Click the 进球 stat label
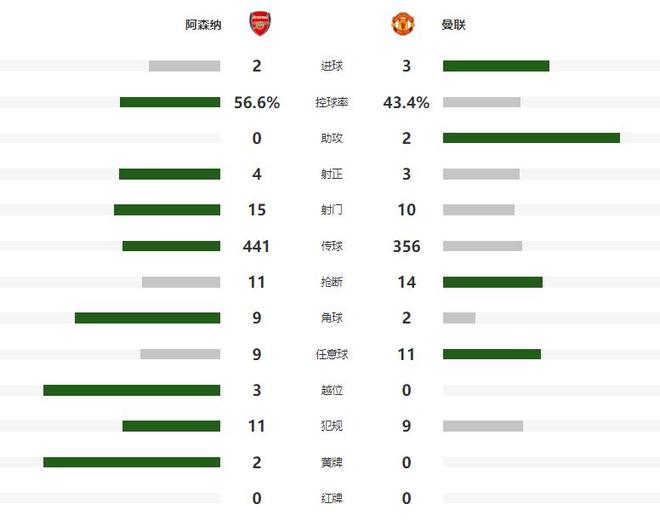The image size is (660, 521). point(331,66)
